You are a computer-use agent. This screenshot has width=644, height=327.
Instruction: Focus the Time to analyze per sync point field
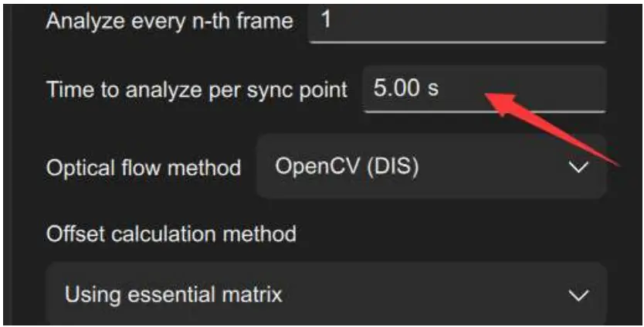(x=484, y=88)
